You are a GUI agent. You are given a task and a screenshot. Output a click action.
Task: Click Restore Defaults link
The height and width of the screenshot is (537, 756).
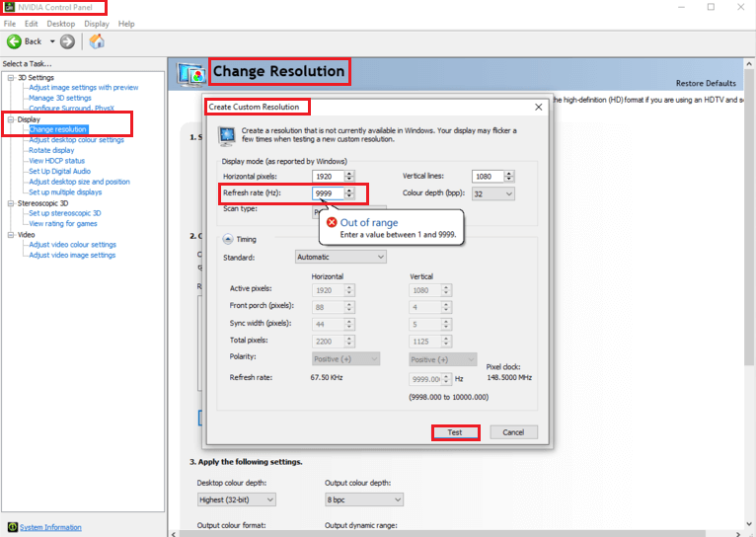(706, 83)
